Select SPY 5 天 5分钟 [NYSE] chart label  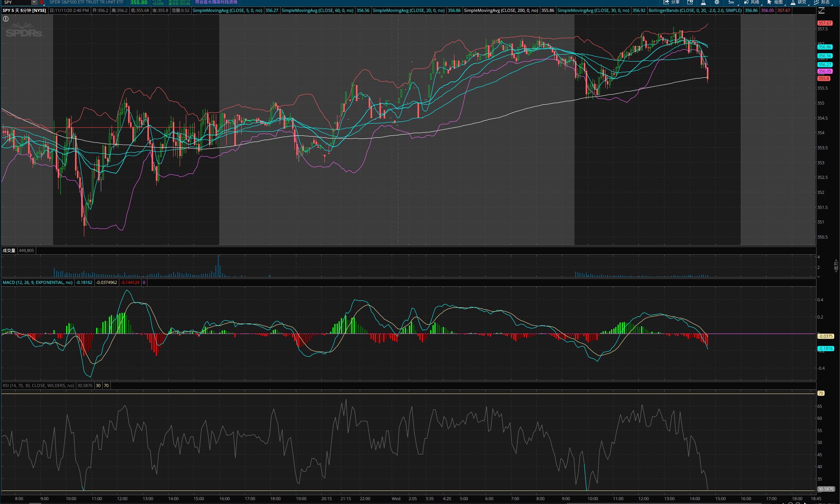click(x=24, y=10)
